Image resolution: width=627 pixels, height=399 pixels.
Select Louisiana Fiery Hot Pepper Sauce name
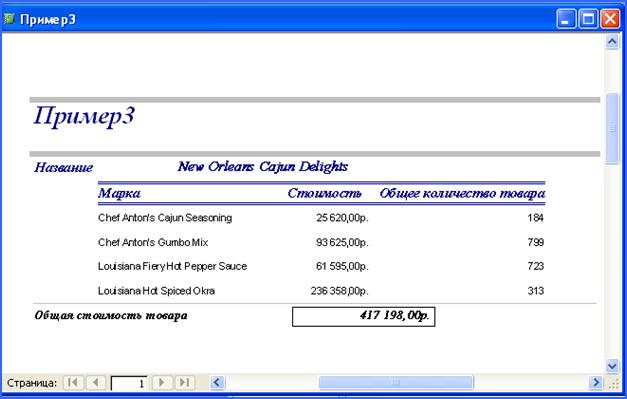point(172,267)
